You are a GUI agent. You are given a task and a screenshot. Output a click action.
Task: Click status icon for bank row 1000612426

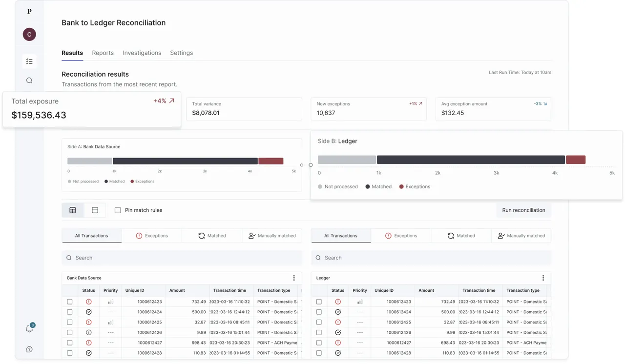[89, 333]
